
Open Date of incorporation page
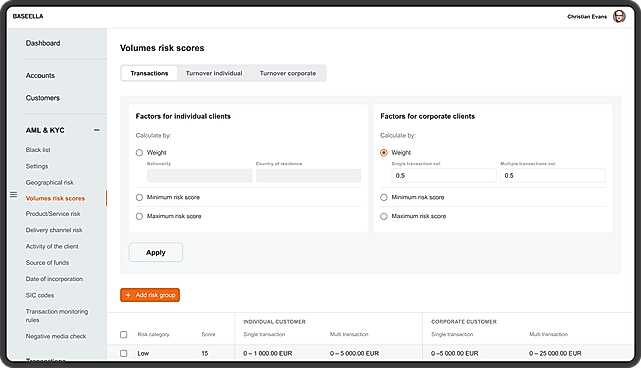pos(54,279)
